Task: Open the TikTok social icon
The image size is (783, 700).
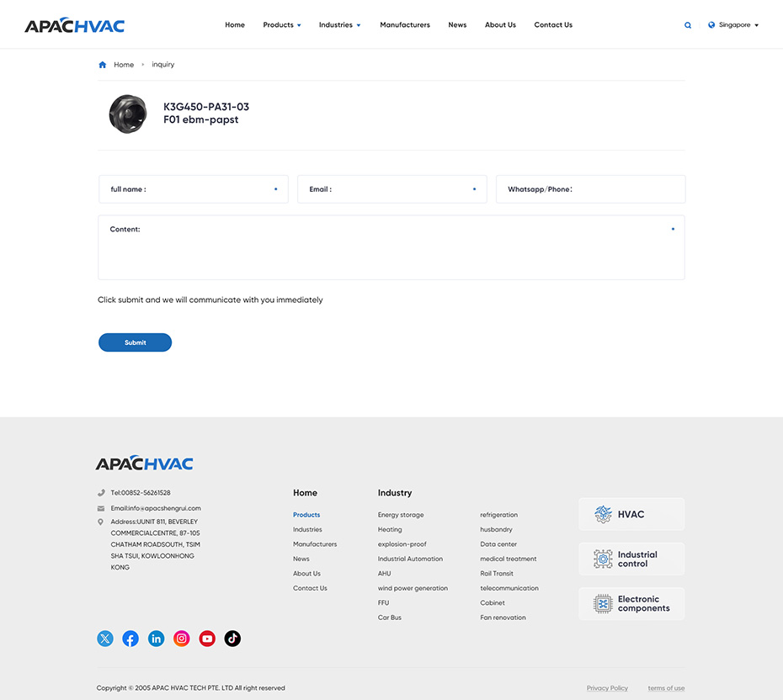Action: pyautogui.click(x=232, y=639)
